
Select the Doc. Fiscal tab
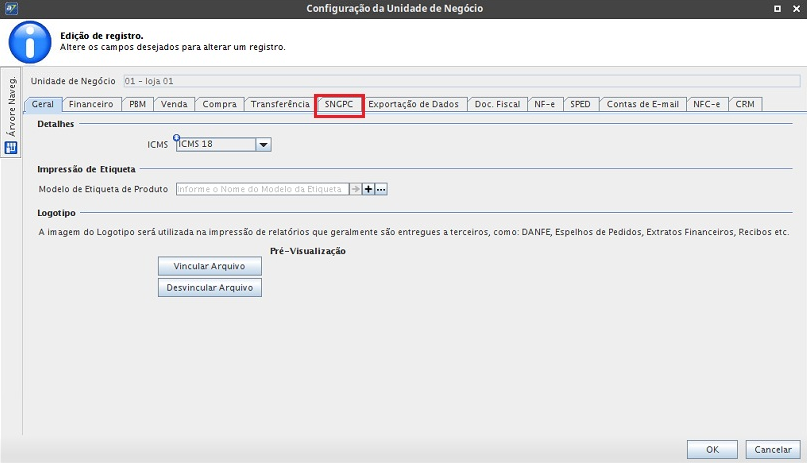pyautogui.click(x=497, y=104)
